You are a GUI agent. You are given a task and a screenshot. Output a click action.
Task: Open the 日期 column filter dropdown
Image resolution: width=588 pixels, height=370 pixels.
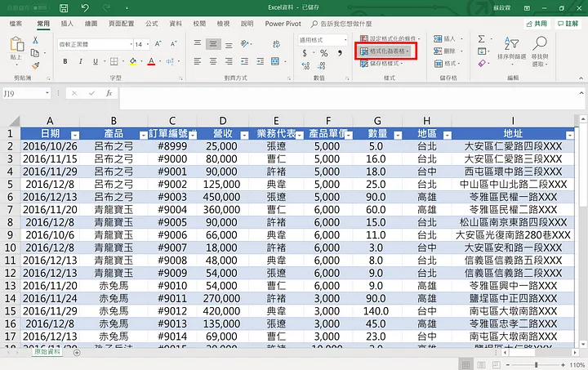coord(75,136)
